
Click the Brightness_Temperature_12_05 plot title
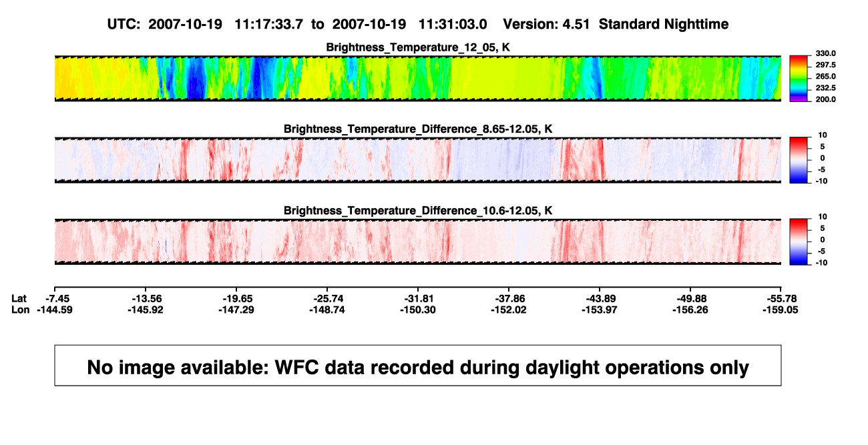tap(418, 47)
